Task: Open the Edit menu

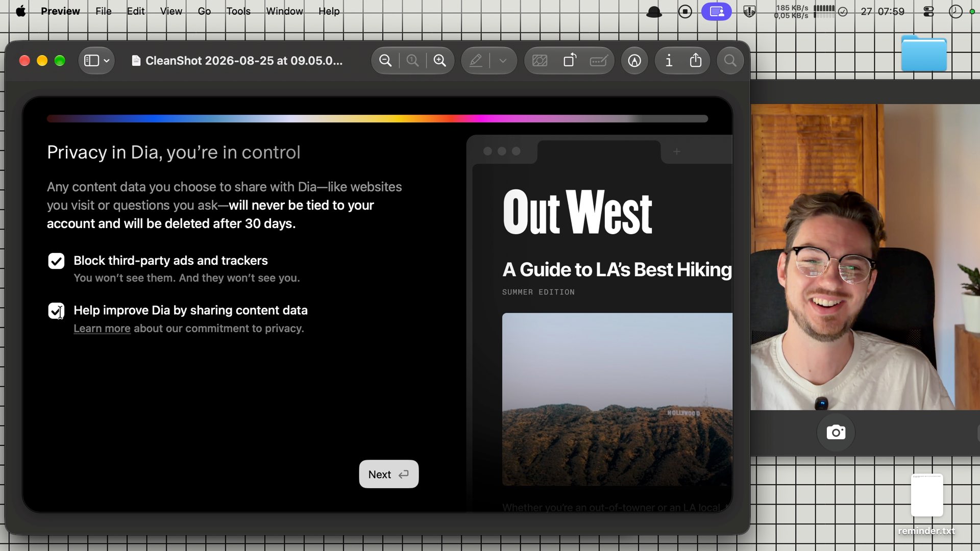Action: [x=136, y=11]
